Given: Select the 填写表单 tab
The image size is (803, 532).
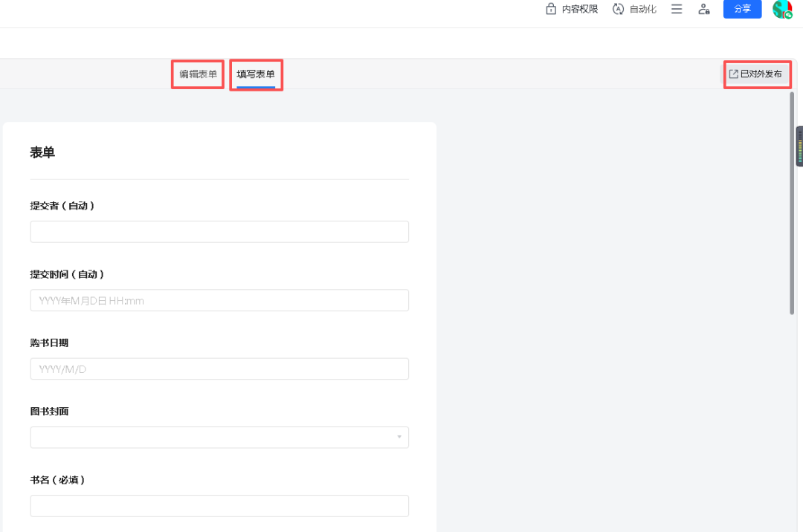Looking at the screenshot, I should coord(256,74).
